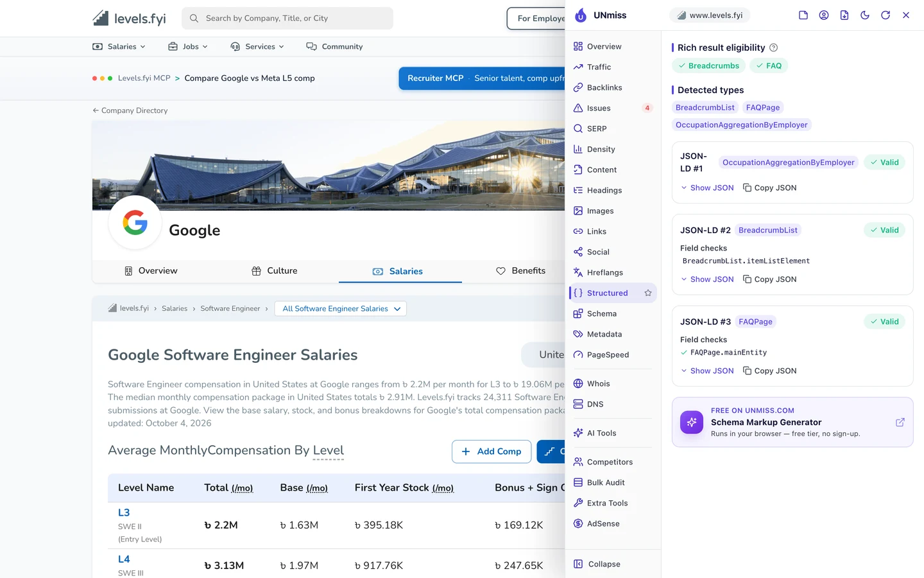924x578 pixels.
Task: Click the Add Comp button
Action: [492, 451]
